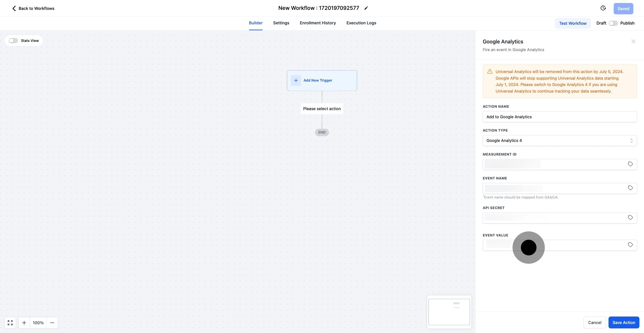Open custom values tag for Measurement ID
644x333 pixels.
630,164
